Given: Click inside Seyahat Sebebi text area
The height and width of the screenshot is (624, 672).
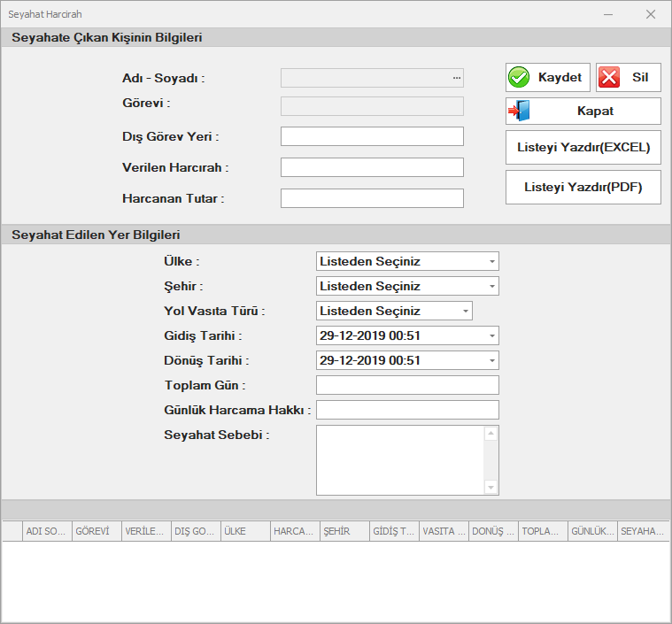Looking at the screenshot, I should tap(400, 460).
